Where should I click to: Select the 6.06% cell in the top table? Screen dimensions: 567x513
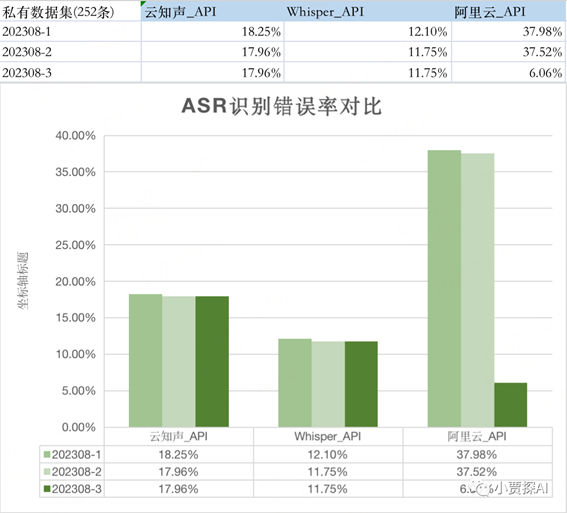coord(508,73)
